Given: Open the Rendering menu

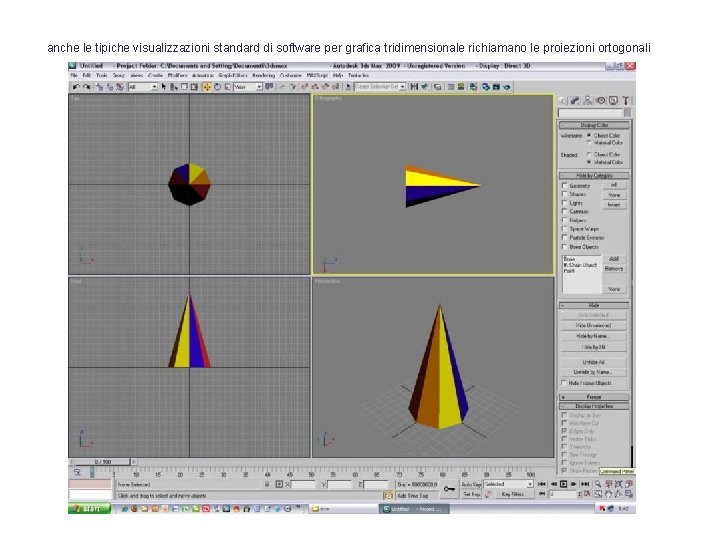Looking at the screenshot, I should (x=263, y=75).
